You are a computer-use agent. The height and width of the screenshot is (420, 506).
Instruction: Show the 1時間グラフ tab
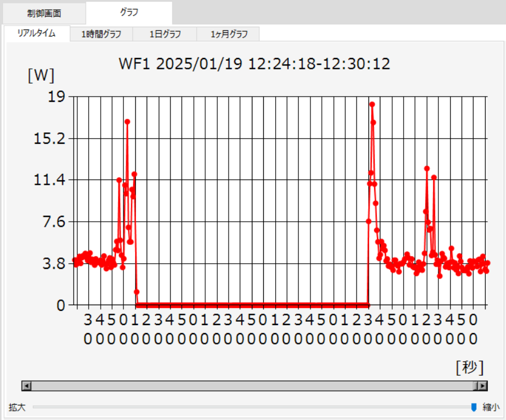pos(101,34)
